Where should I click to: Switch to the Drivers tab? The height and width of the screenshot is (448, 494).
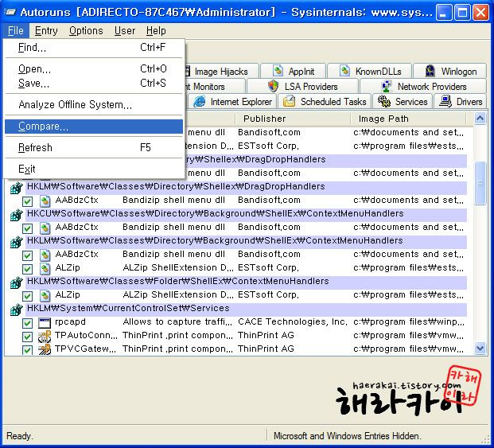point(461,102)
